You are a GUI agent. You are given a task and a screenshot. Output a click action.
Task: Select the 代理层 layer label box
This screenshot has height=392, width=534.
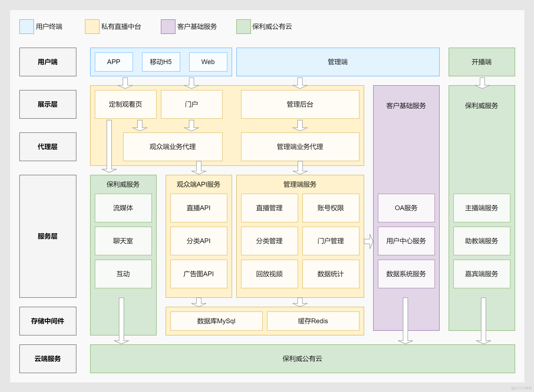click(48, 147)
